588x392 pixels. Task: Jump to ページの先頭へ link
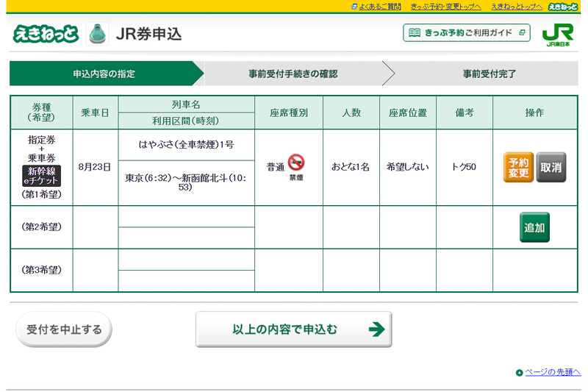tap(553, 371)
